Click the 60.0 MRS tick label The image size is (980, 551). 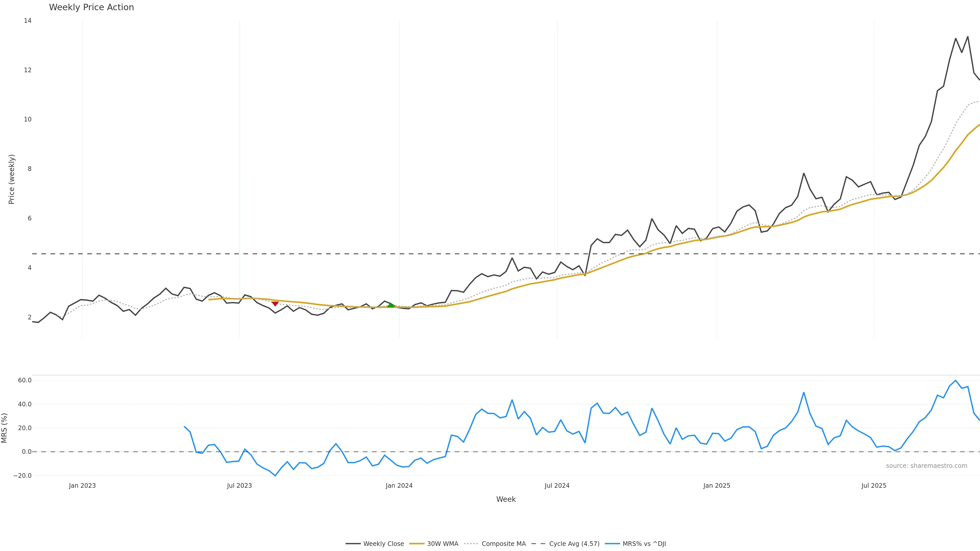(25, 380)
